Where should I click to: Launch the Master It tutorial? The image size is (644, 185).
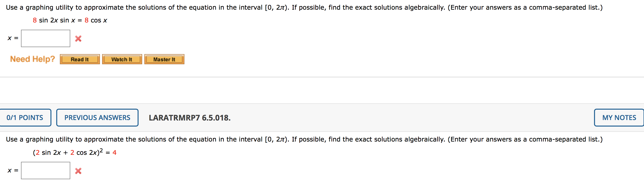[164, 59]
